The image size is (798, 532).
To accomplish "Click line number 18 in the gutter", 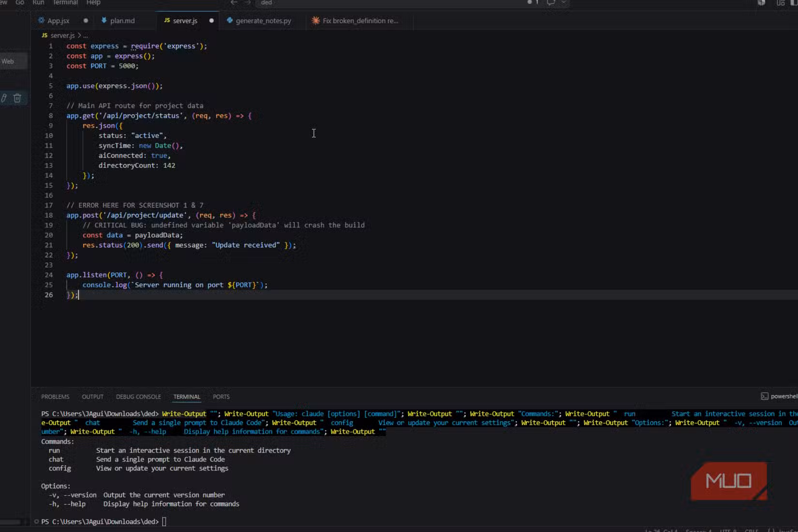I will click(49, 215).
